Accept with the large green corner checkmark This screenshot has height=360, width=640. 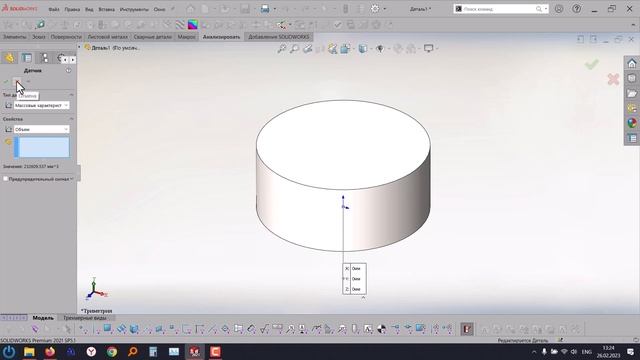pos(591,64)
